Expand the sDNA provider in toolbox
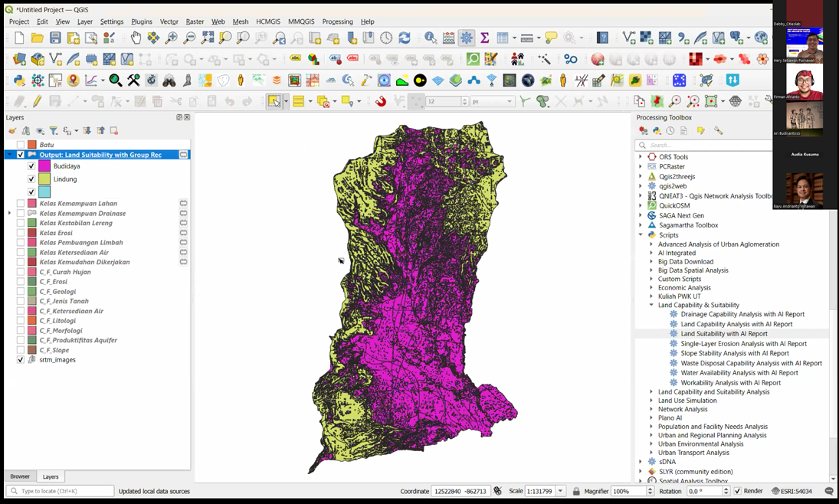This screenshot has width=839, height=504. coord(641,462)
